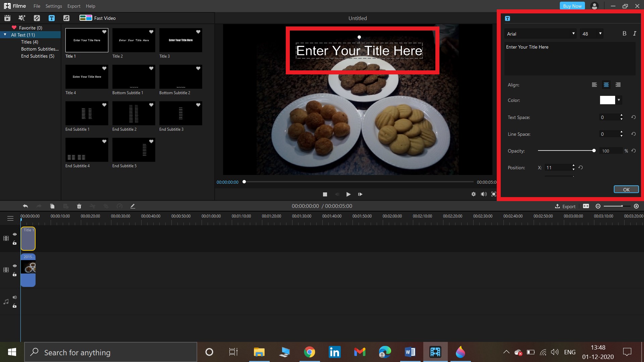Drag the Opacity slider in text panel

click(x=594, y=151)
